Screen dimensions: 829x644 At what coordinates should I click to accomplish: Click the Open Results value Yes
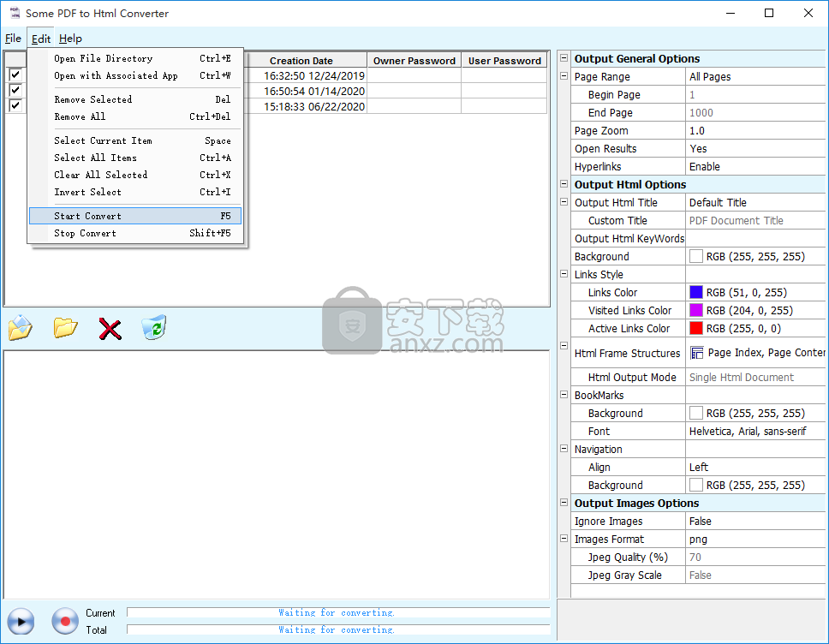click(756, 148)
